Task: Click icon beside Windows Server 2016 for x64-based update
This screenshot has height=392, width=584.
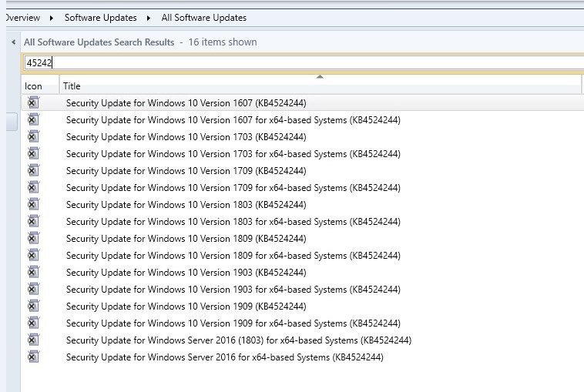Action: (x=33, y=357)
